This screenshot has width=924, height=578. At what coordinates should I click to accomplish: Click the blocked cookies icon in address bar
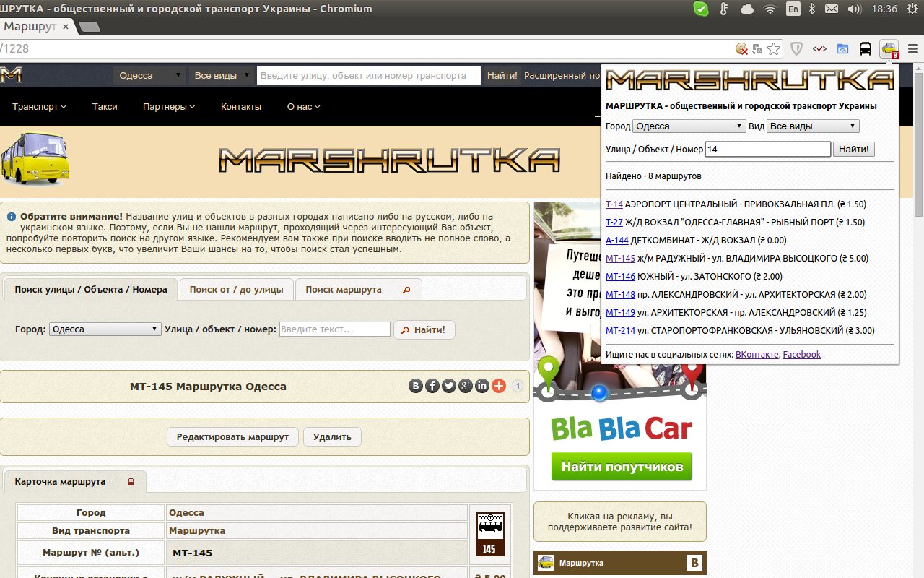pos(741,49)
